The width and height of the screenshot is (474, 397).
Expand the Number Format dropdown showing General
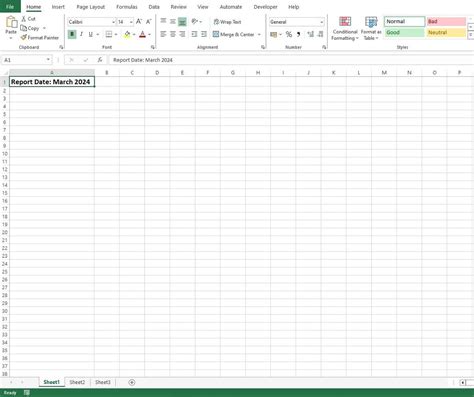coord(321,22)
